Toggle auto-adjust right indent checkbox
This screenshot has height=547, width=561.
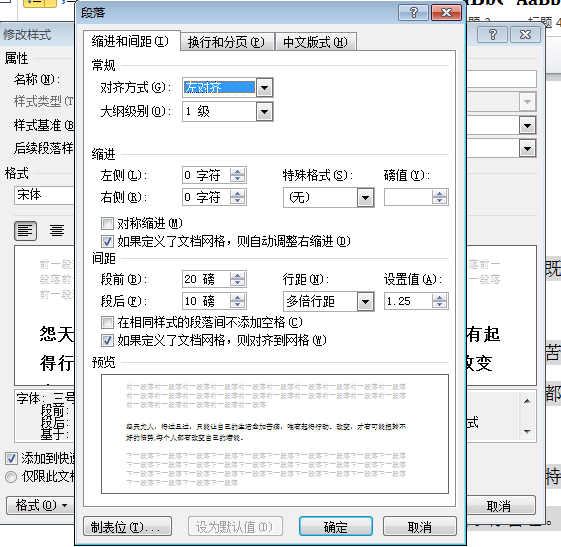coord(107,241)
